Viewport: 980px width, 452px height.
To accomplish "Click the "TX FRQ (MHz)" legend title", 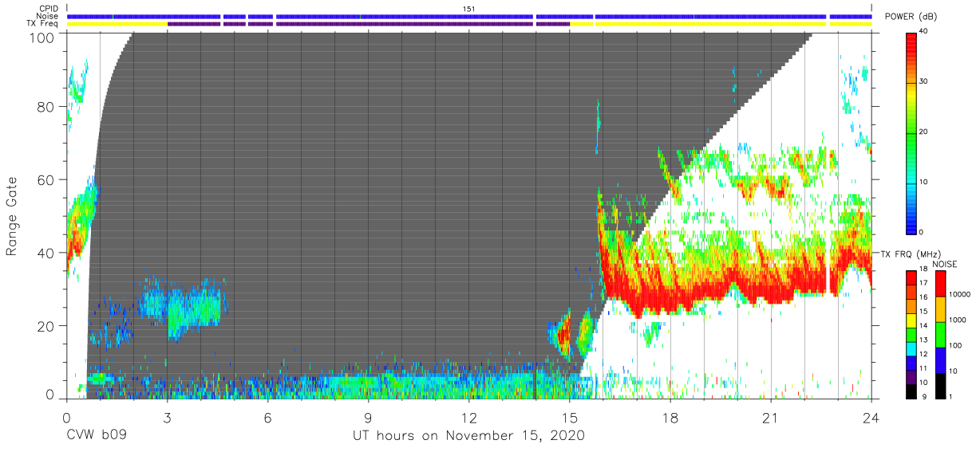I will [x=911, y=254].
